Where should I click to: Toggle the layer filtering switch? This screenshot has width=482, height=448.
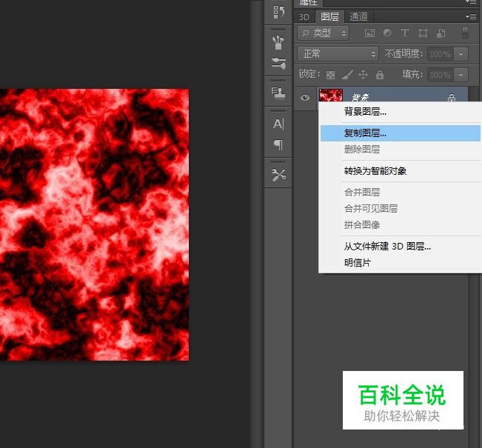[x=465, y=33]
